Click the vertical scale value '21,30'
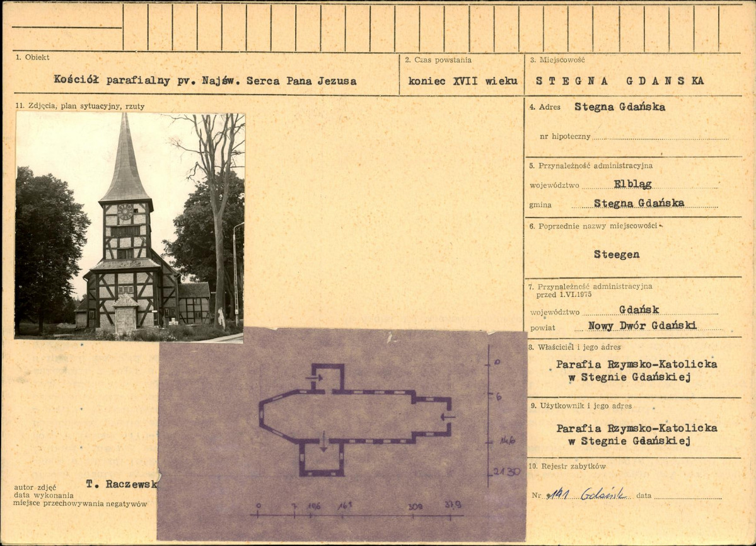Viewport: 756px width, 546px height. tap(506, 472)
